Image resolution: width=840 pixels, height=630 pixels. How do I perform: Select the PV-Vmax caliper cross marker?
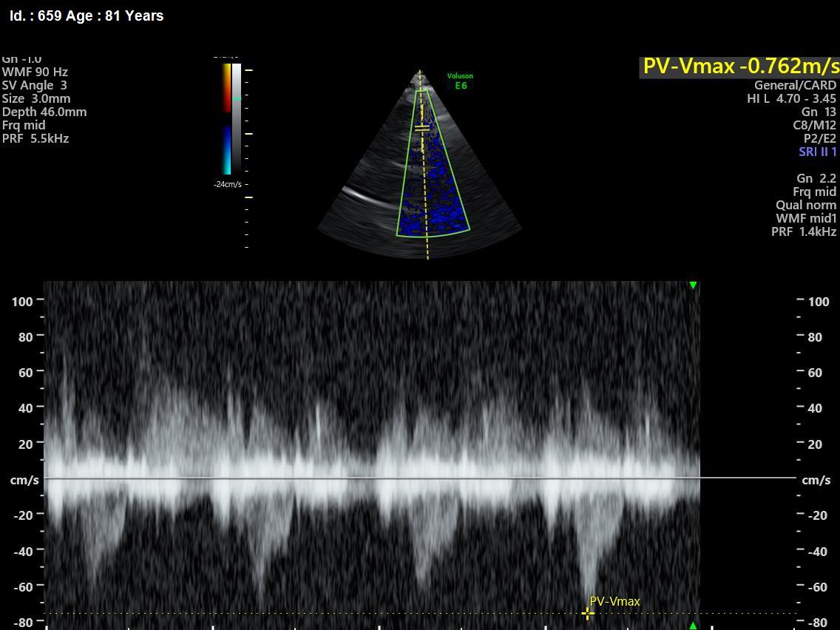(587, 614)
